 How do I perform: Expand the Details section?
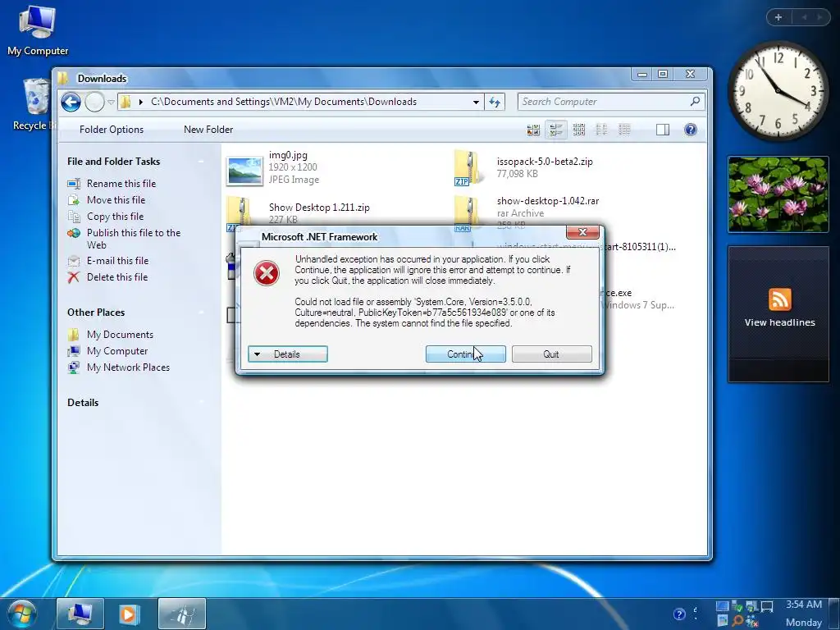pos(202,402)
